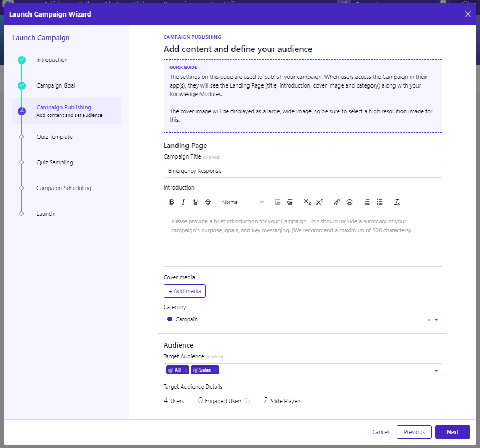
Task: Insert a hyperlink via link icon
Action: pos(337,202)
